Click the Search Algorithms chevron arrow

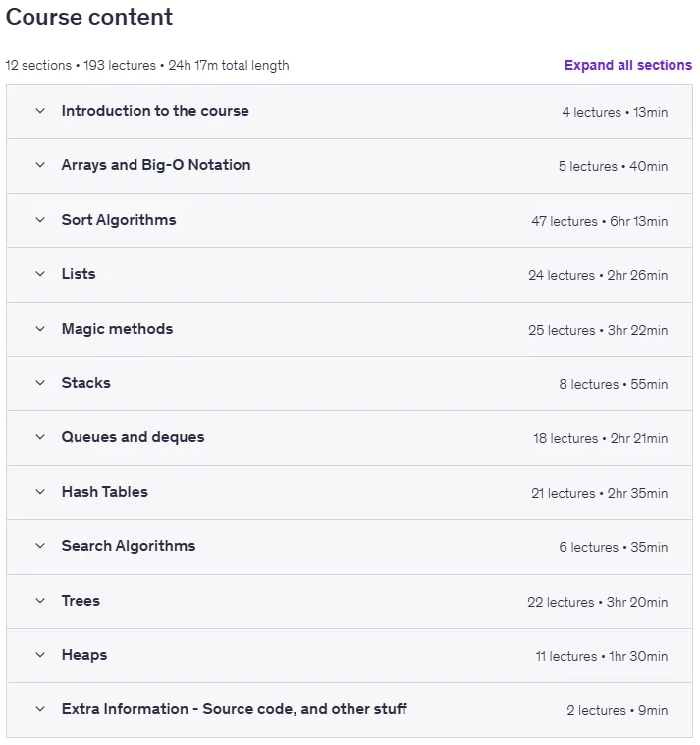pos(40,546)
